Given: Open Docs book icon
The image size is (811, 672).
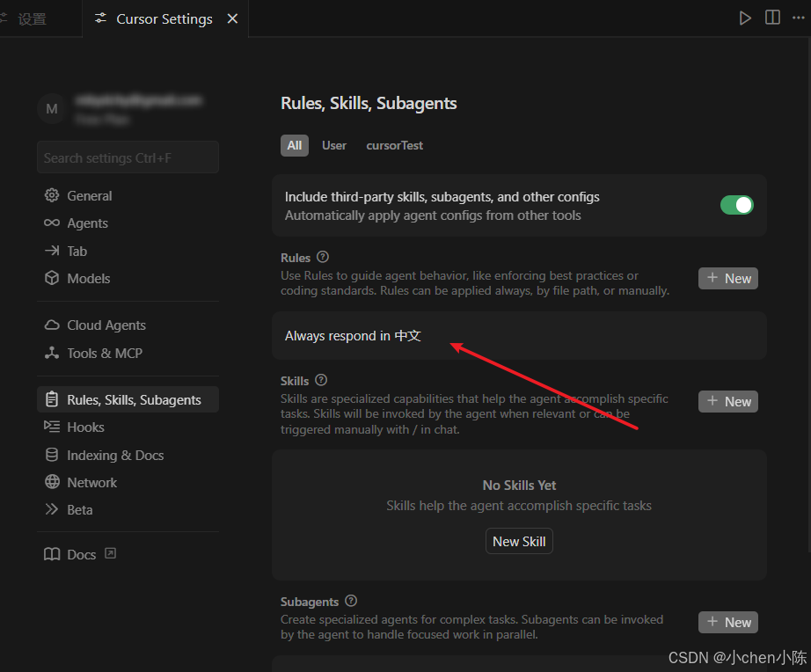Looking at the screenshot, I should tap(52, 554).
